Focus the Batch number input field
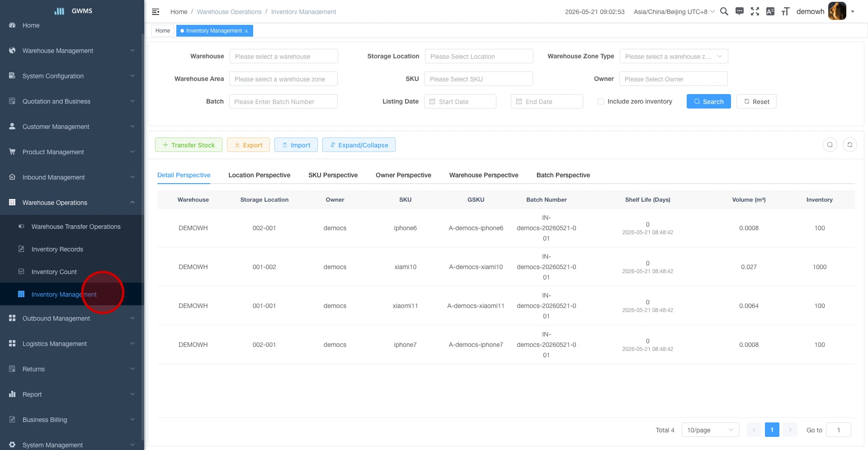 pos(283,101)
